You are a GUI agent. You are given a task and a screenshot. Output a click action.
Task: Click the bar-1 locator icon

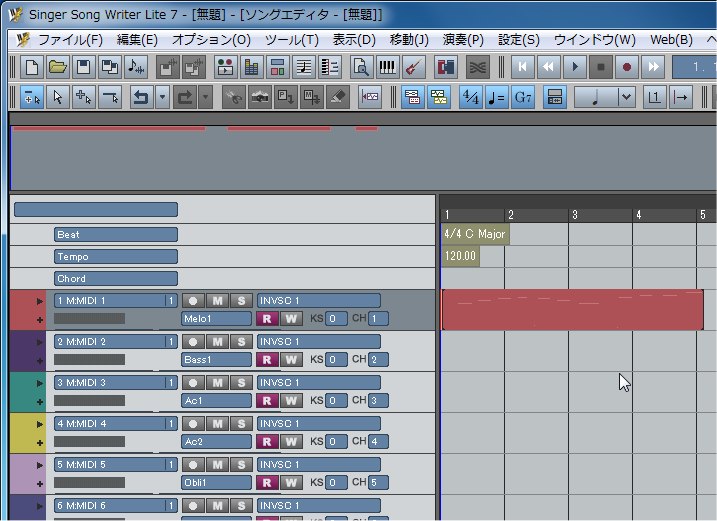[x=654, y=97]
